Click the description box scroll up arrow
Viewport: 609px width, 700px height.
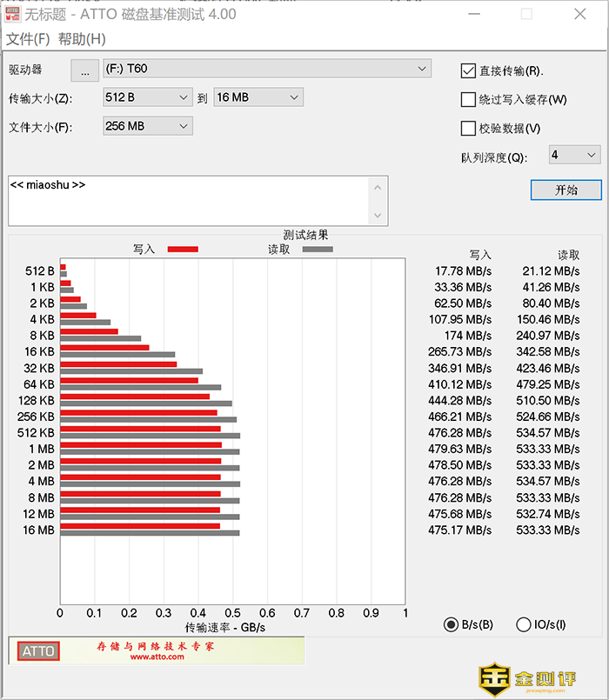pyautogui.click(x=378, y=186)
